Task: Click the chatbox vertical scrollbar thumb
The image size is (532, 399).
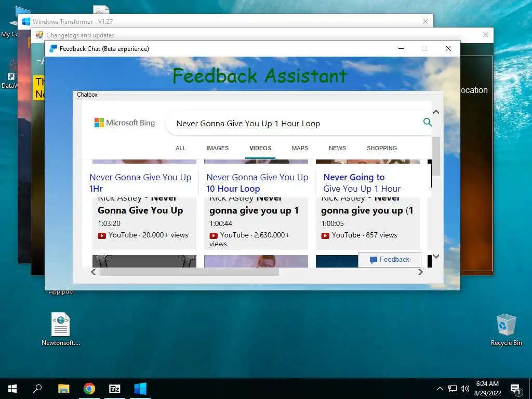Action: tap(436, 156)
